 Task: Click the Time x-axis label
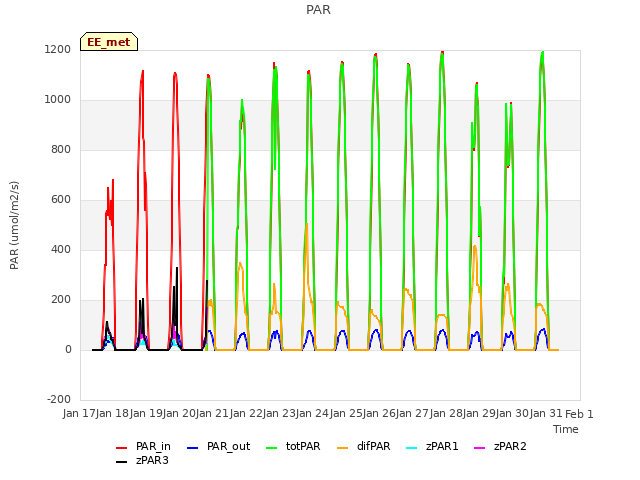click(566, 429)
